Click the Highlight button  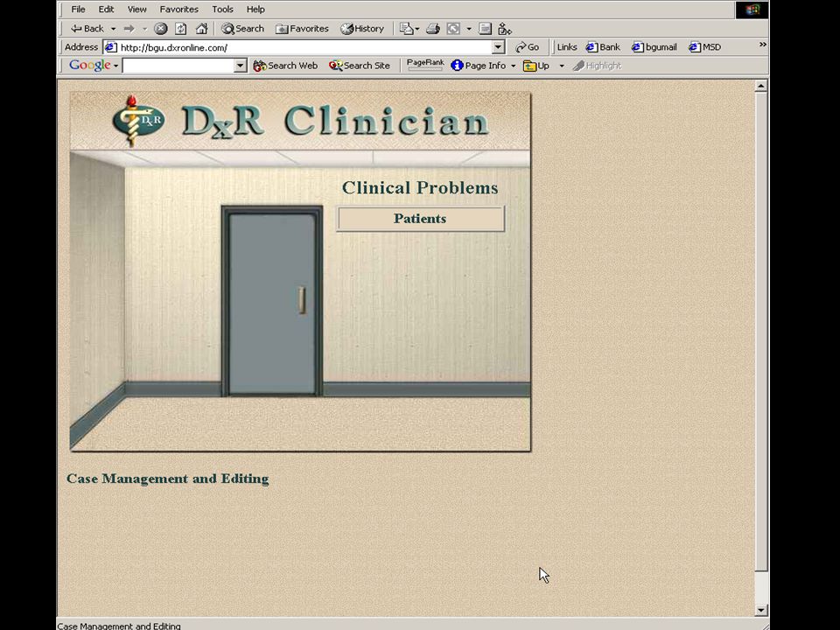pyautogui.click(x=597, y=66)
